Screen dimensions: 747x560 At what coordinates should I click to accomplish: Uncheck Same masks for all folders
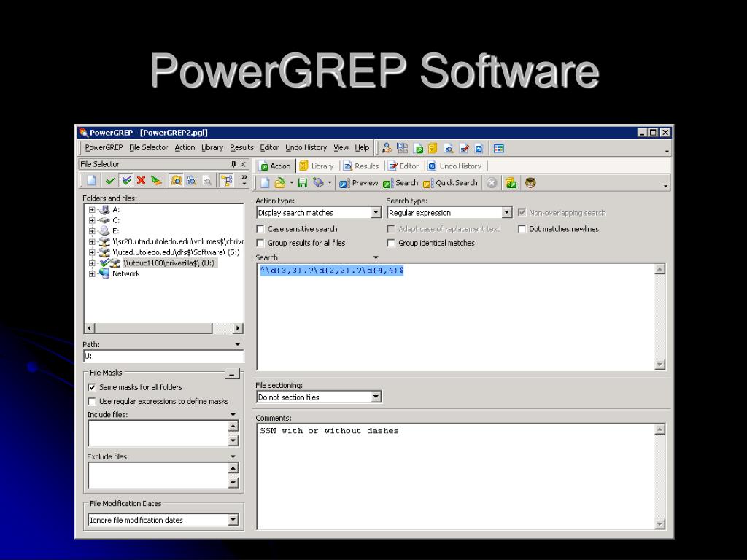click(92, 387)
